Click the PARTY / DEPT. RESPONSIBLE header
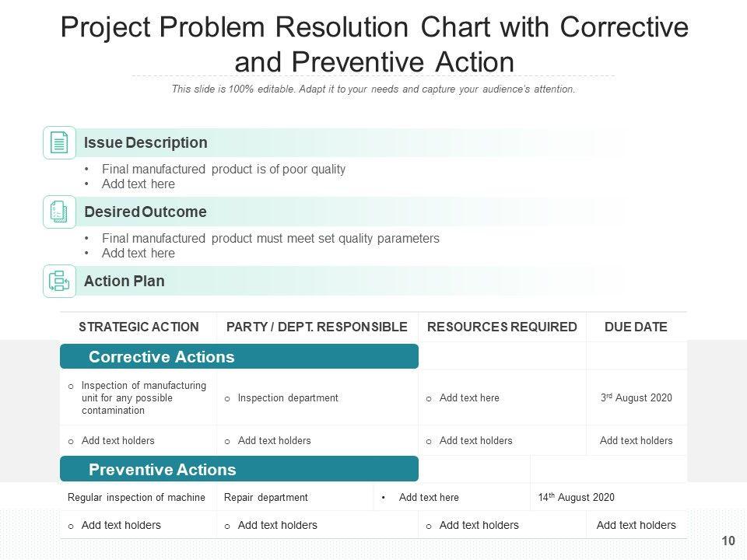 coord(317,327)
